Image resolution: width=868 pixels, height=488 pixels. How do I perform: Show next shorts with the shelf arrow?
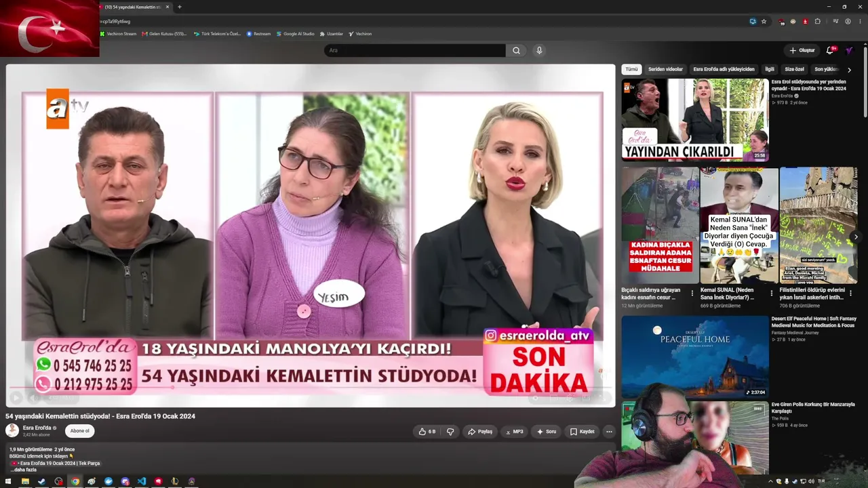click(x=856, y=237)
